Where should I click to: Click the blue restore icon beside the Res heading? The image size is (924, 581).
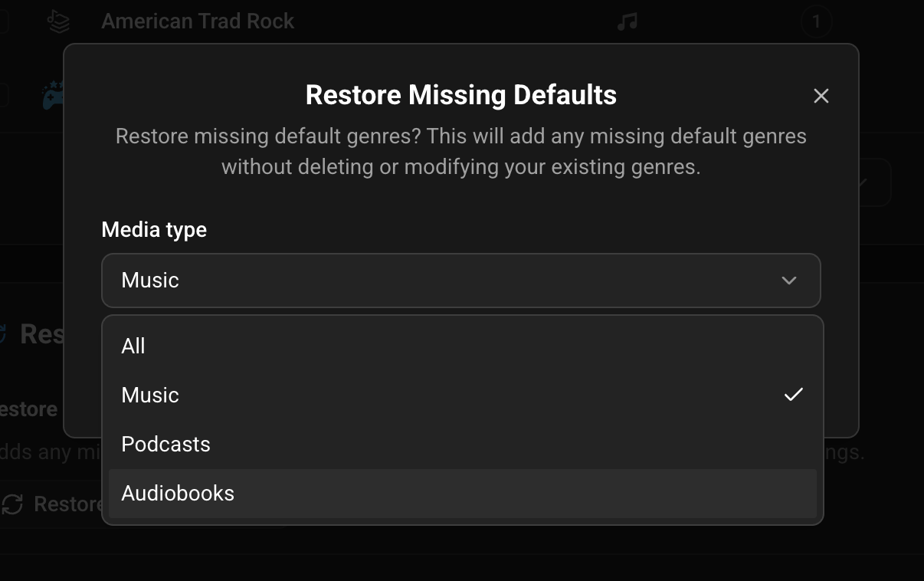(x=3, y=333)
